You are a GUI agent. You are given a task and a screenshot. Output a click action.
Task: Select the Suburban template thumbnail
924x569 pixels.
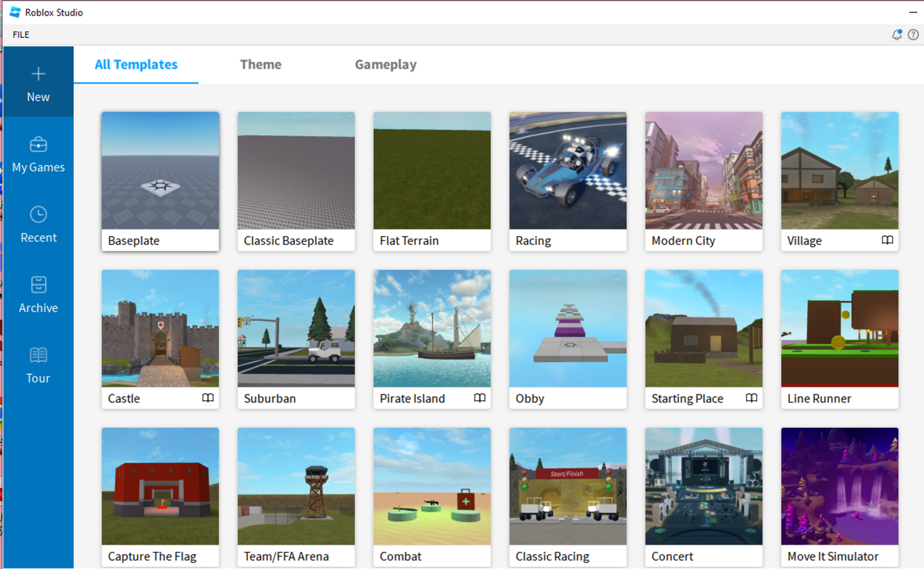296,329
